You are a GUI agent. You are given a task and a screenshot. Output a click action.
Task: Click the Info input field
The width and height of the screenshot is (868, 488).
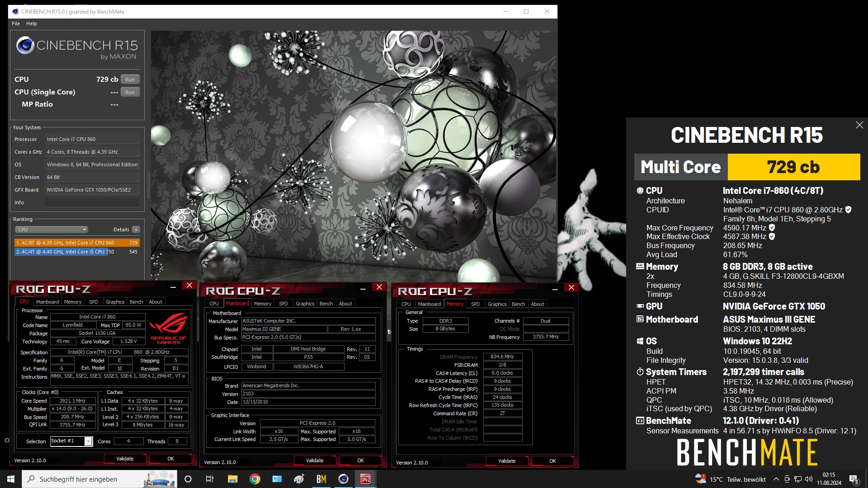pos(92,202)
